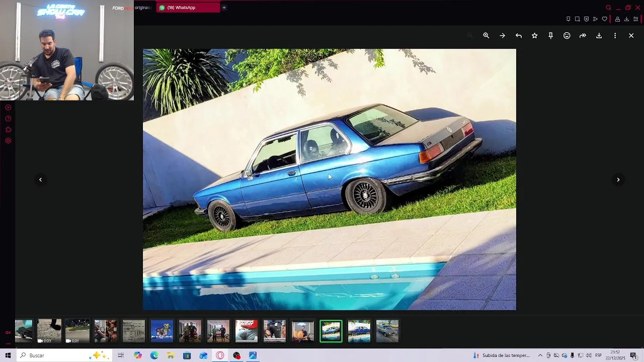Image resolution: width=644 pixels, height=362 pixels.
Task: Open Outlook from the taskbar
Action: point(203,355)
